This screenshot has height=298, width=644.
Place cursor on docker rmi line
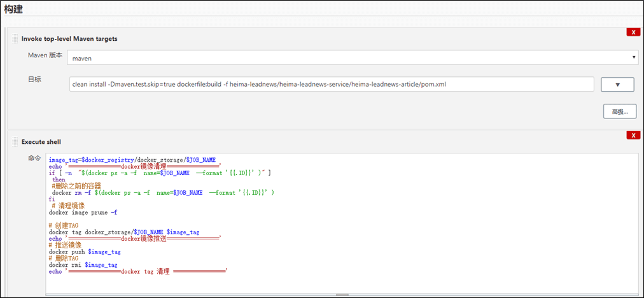(83, 265)
